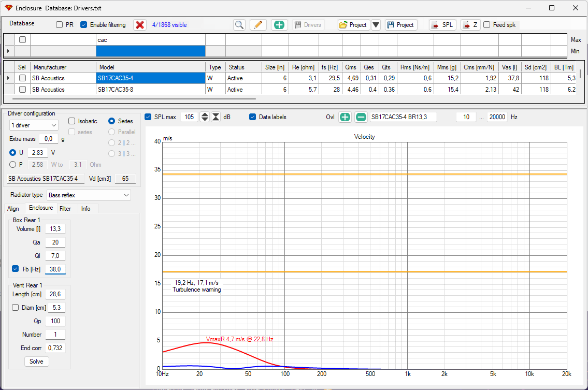The image size is (588, 390).
Task: Click Enclosure app logo icon in title bar
Action: click(9, 8)
